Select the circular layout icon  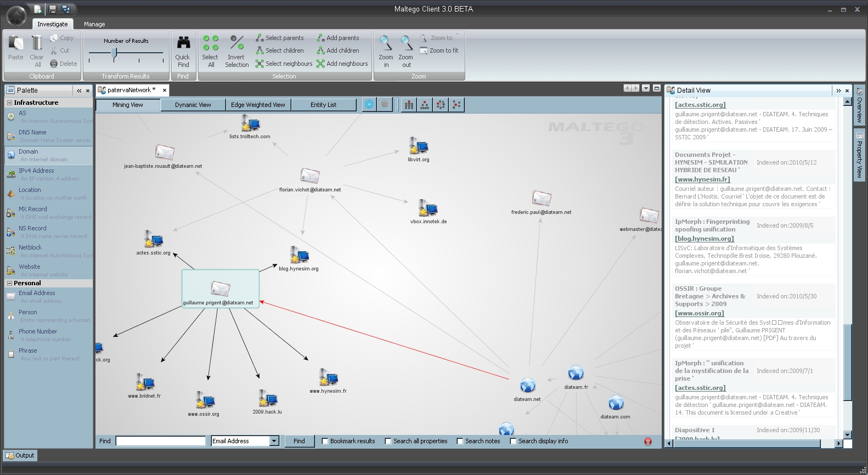click(441, 105)
